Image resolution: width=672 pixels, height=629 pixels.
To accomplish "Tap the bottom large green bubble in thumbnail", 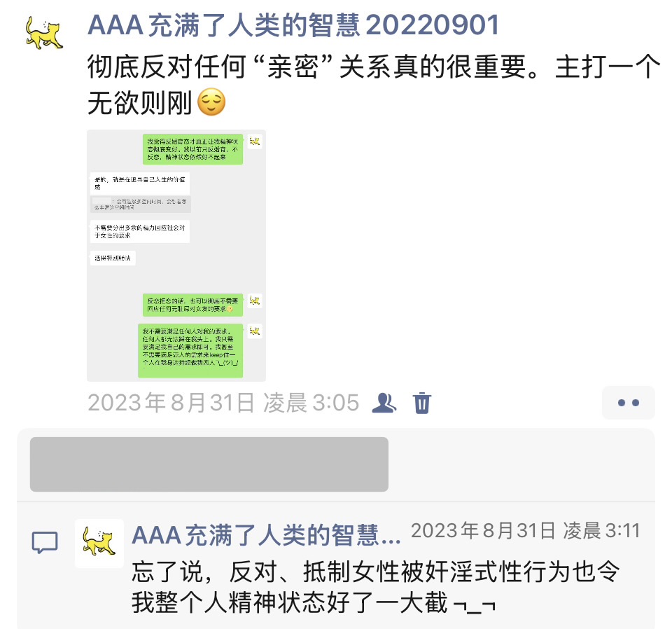I will (190, 351).
